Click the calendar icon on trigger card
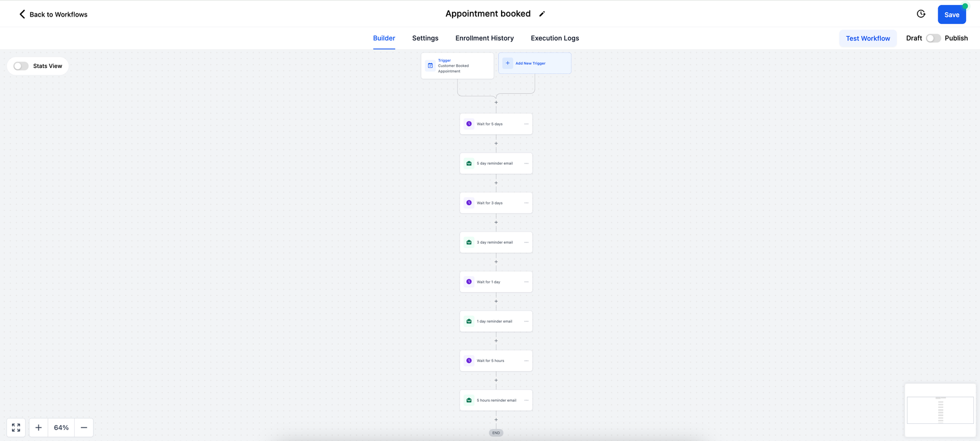This screenshot has height=441, width=980. tap(430, 66)
